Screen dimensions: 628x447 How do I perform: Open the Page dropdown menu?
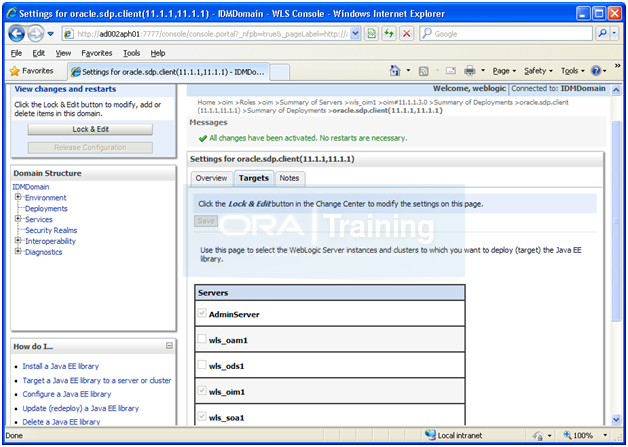tap(504, 71)
